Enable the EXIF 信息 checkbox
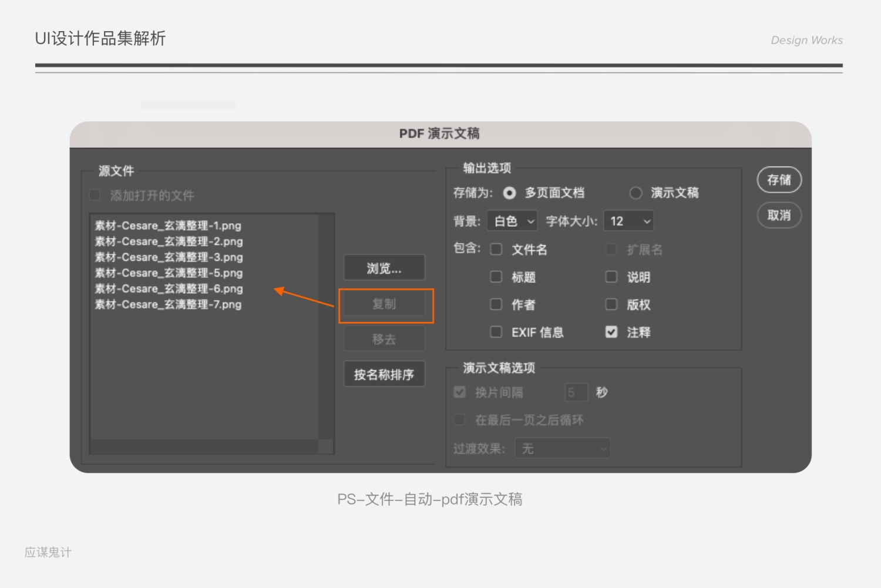 (x=496, y=332)
